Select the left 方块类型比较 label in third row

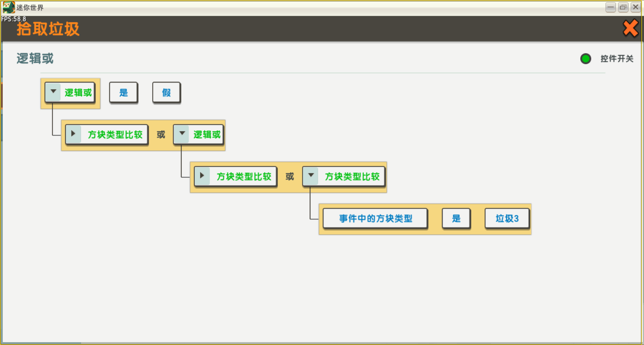tap(244, 176)
